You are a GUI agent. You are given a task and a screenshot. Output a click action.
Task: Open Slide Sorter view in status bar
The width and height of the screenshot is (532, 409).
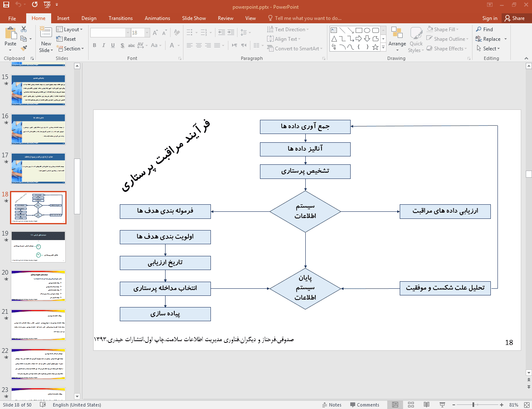(411, 404)
